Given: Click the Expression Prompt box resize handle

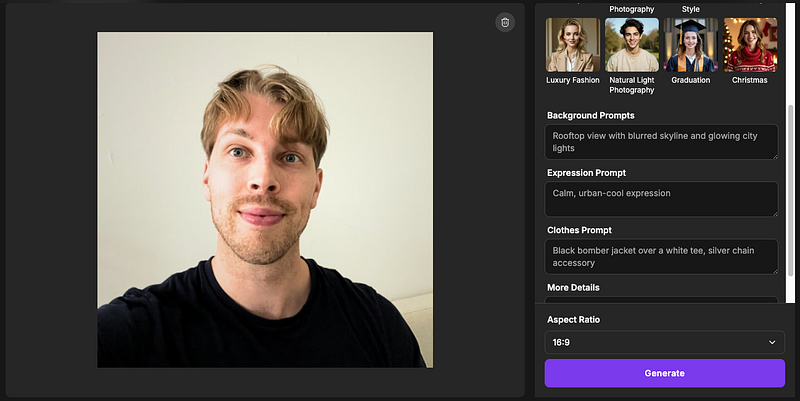Looking at the screenshot, I should pyautogui.click(x=773, y=212).
